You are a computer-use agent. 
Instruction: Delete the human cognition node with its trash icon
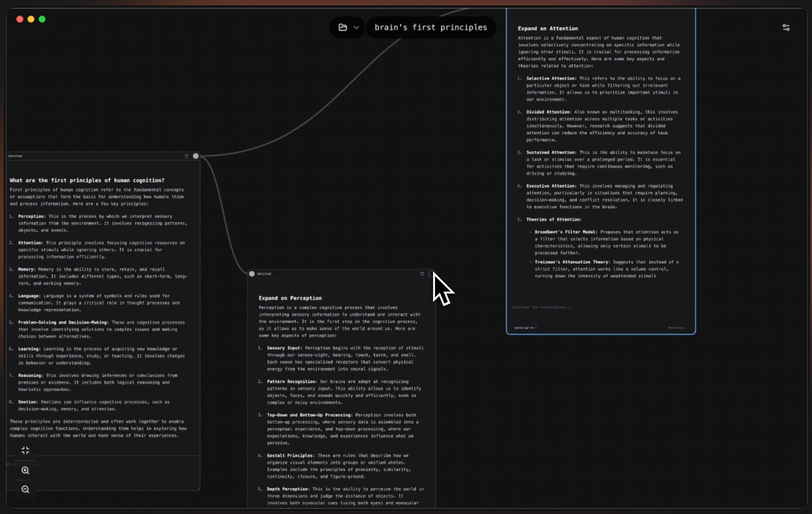[187, 156]
